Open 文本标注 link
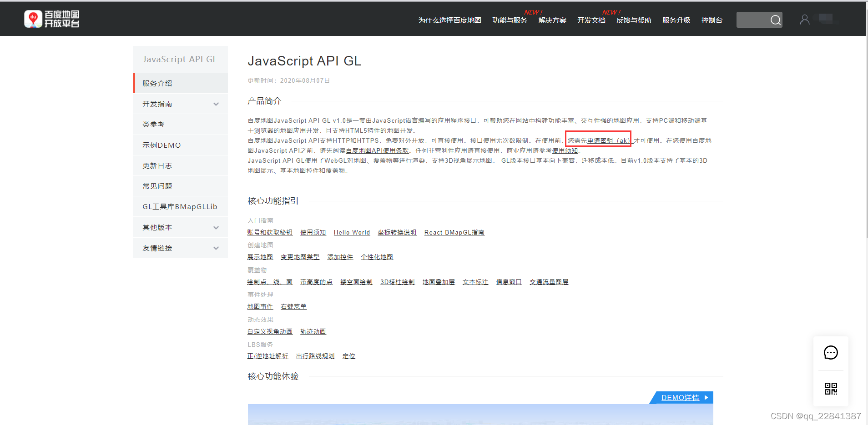This screenshot has width=868, height=425. (475, 282)
